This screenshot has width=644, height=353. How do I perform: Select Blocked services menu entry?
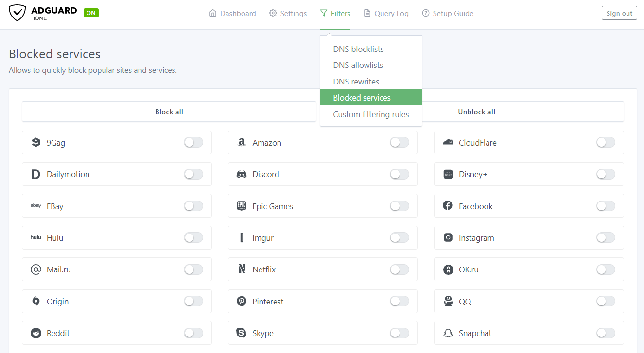click(x=371, y=98)
